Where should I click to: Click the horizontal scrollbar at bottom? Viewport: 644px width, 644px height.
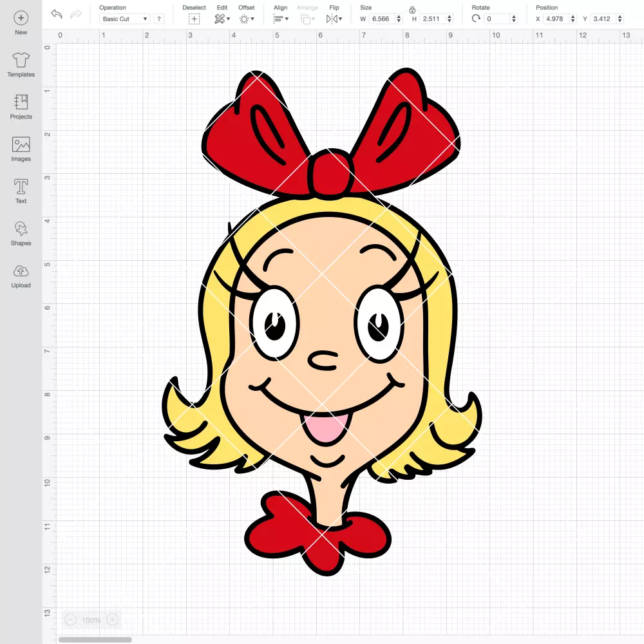pos(95,640)
